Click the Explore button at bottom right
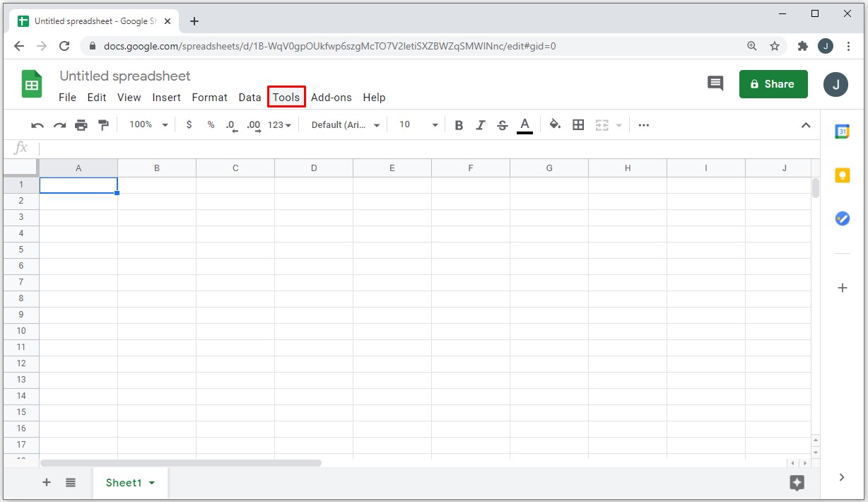 [797, 483]
